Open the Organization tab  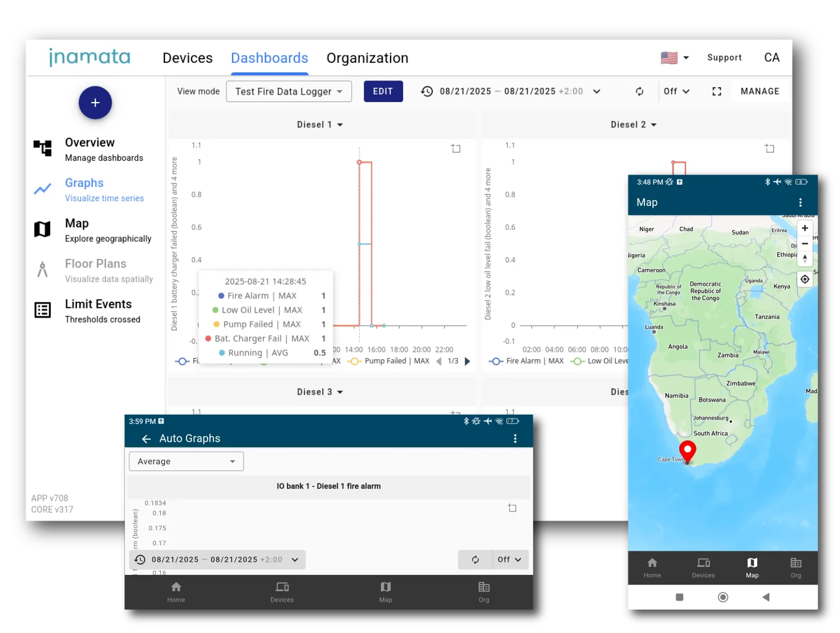[367, 58]
